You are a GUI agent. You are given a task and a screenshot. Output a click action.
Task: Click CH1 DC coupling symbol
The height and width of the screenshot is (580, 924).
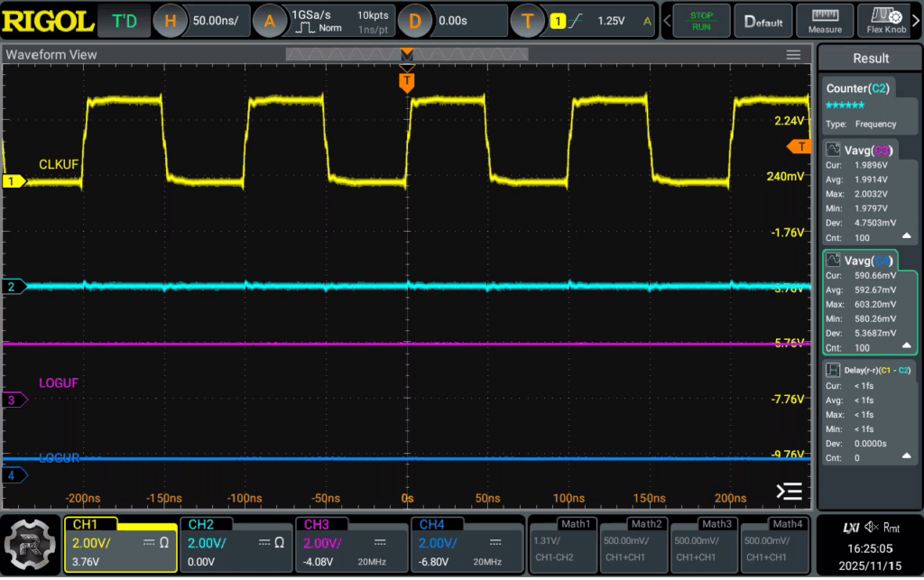pos(149,543)
